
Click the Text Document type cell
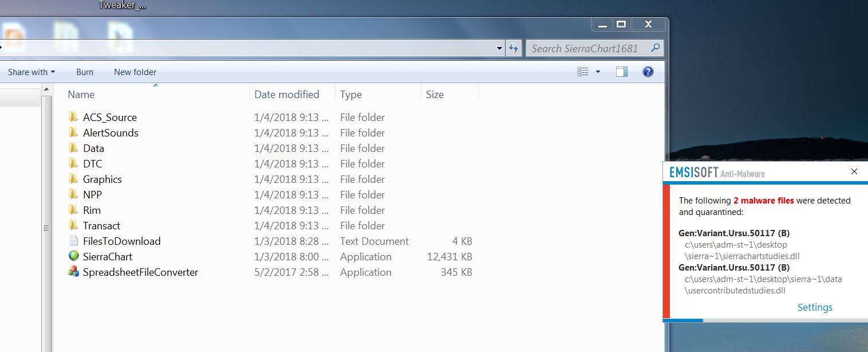click(x=374, y=241)
